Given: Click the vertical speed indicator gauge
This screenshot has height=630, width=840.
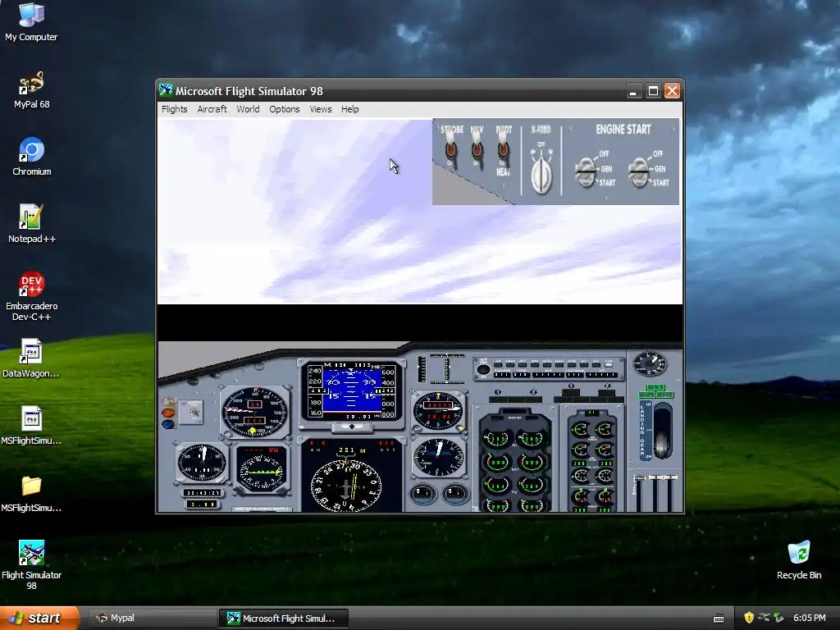Looking at the screenshot, I should pyautogui.click(x=438, y=458).
